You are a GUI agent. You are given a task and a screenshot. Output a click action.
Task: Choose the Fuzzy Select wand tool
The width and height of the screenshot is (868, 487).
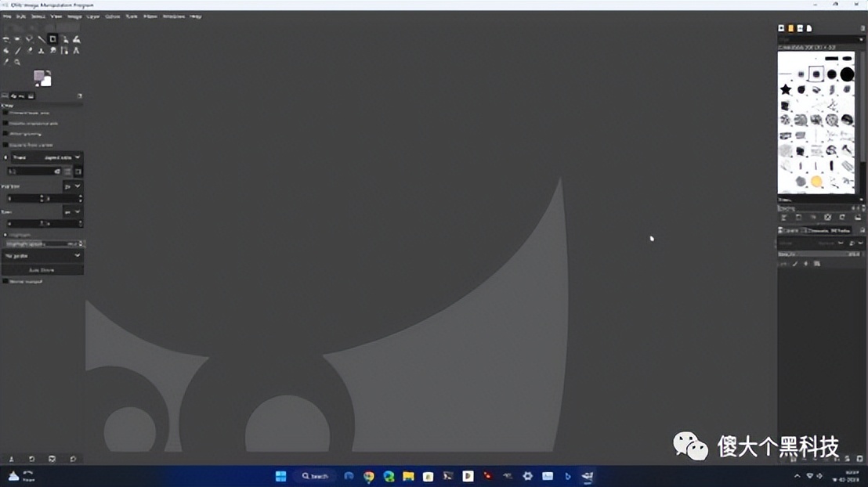[29, 39]
